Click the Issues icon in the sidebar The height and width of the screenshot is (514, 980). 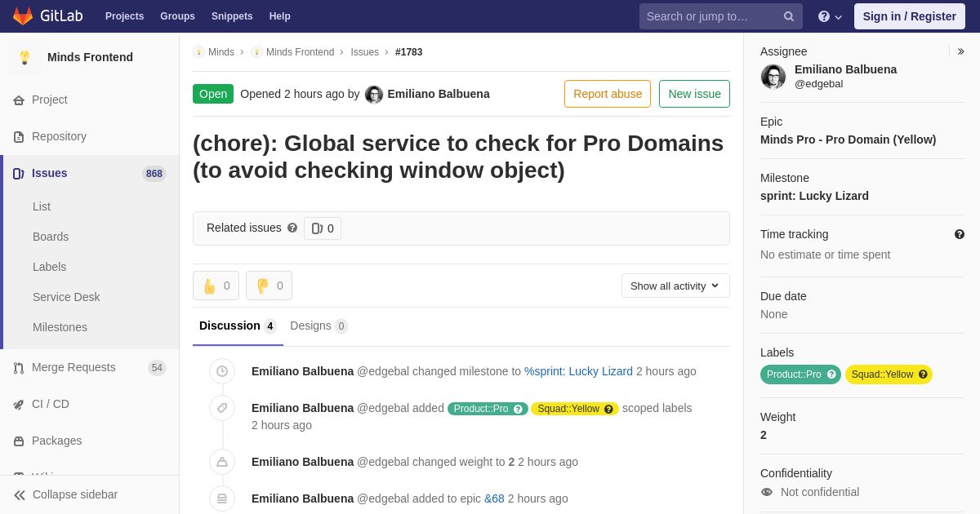[19, 174]
